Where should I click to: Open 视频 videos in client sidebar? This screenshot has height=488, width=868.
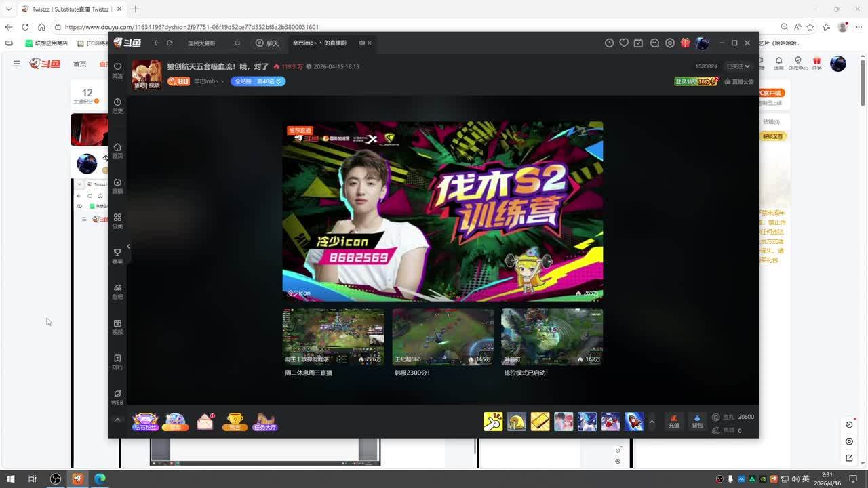coord(117,327)
